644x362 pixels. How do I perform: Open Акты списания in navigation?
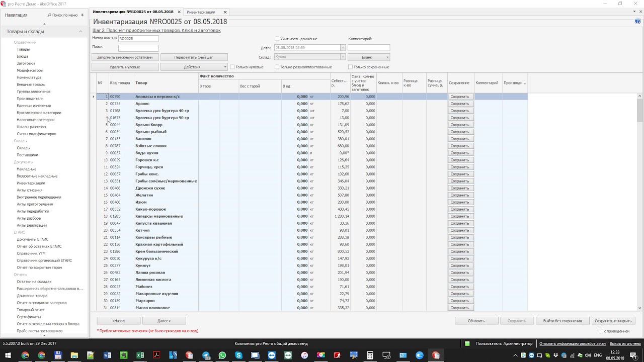[30, 190]
